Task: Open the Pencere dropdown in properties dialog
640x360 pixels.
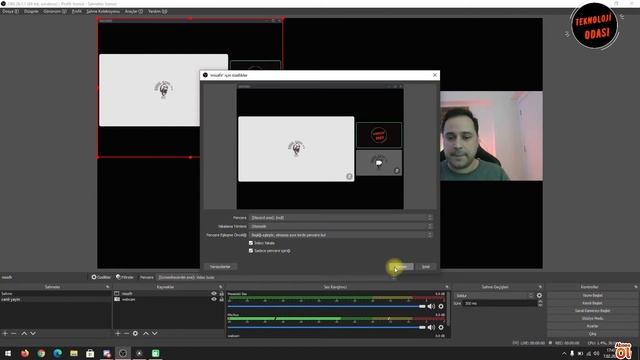Action: (340, 218)
